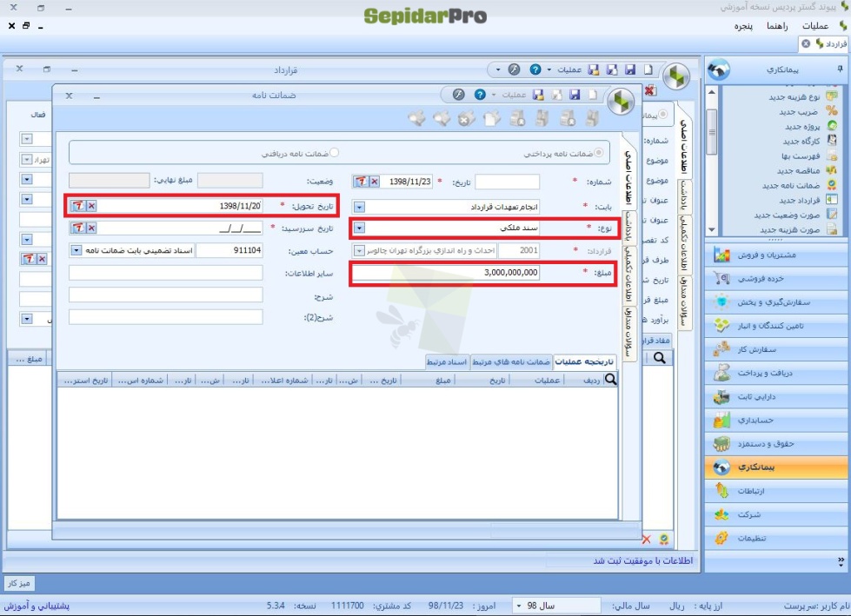Click new document icon in guarantee dialog toolbar
The height and width of the screenshot is (616, 851).
point(593,95)
